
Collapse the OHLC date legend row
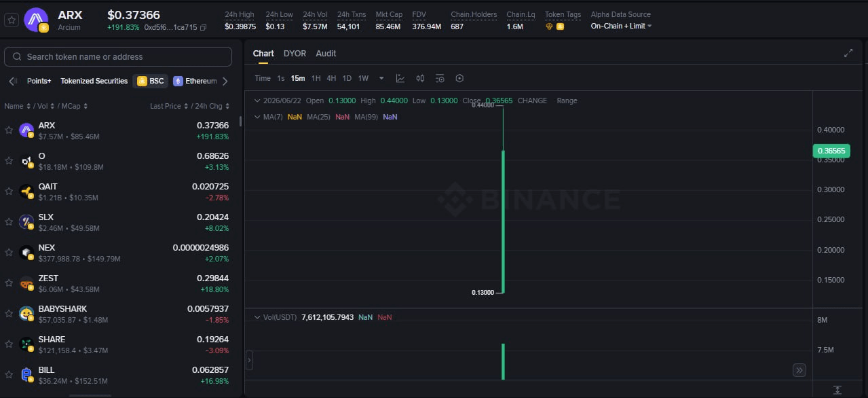[257, 101]
